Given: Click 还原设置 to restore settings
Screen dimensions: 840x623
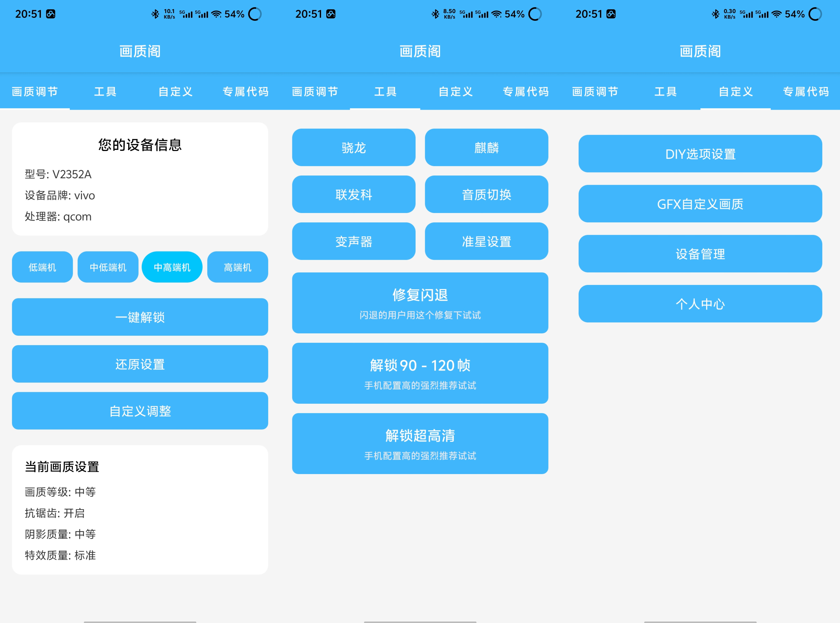Looking at the screenshot, I should point(140,364).
